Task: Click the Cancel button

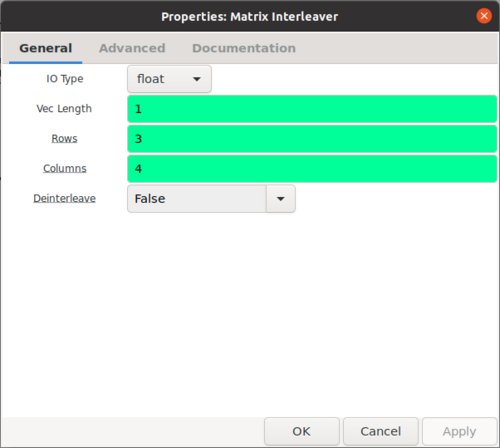Action: pyautogui.click(x=381, y=431)
